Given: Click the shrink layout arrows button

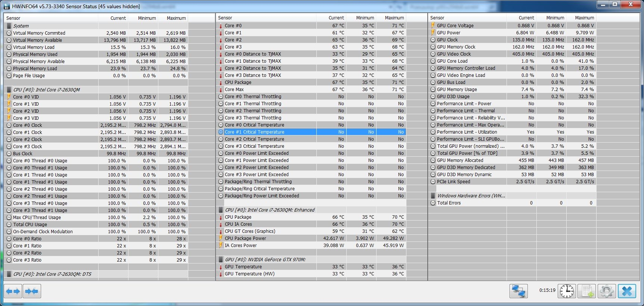Looking at the screenshot, I should tap(32, 291).
